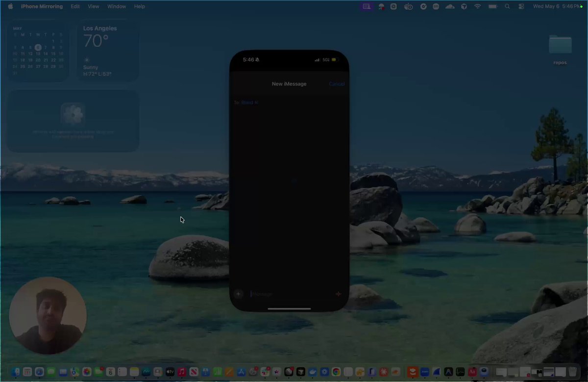
Task: Click the battery status icon
Action: (492, 6)
